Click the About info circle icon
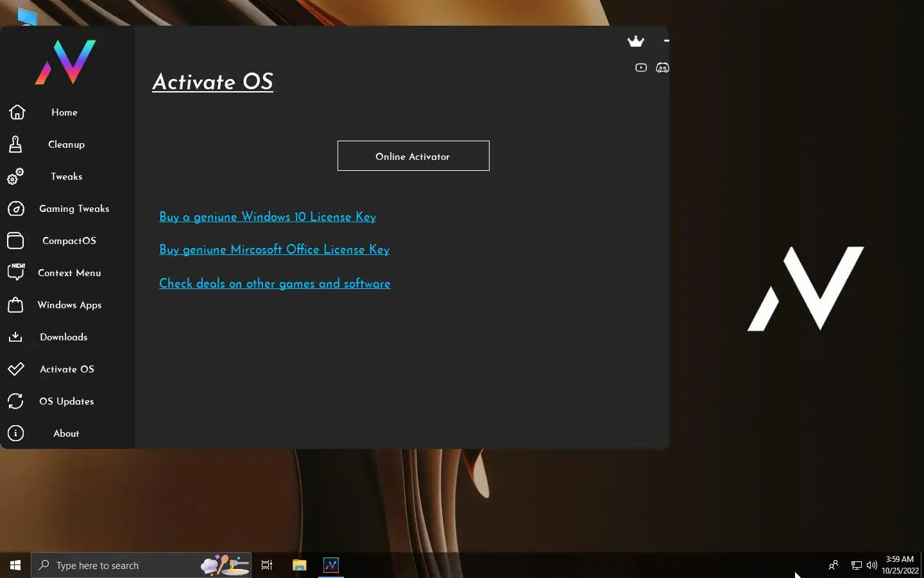 pyautogui.click(x=15, y=433)
